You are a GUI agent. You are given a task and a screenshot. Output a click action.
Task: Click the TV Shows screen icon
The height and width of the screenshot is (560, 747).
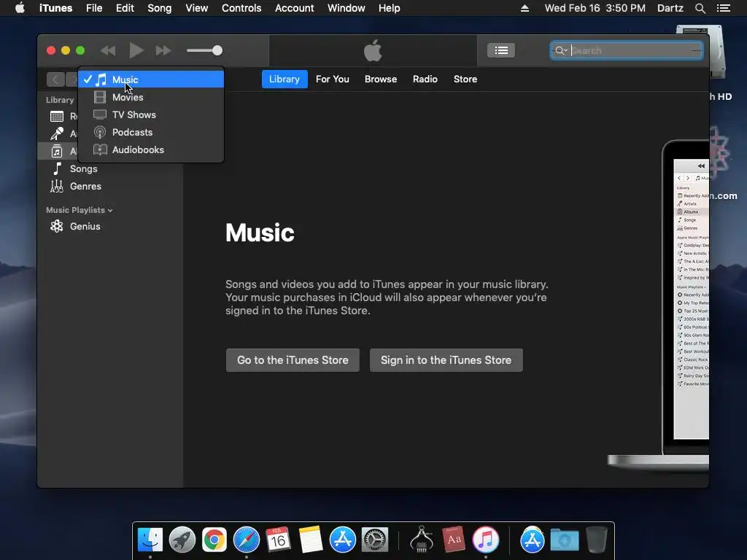coord(100,114)
